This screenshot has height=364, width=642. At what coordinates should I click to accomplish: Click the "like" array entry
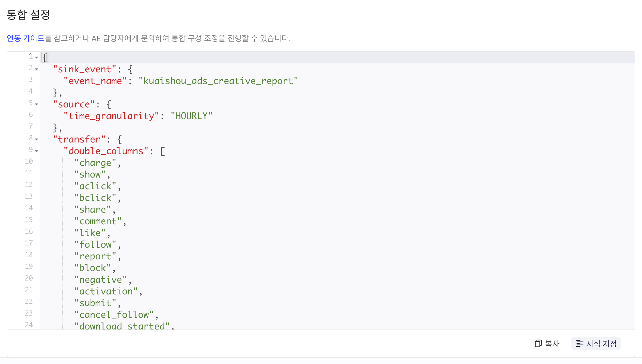[x=90, y=233]
